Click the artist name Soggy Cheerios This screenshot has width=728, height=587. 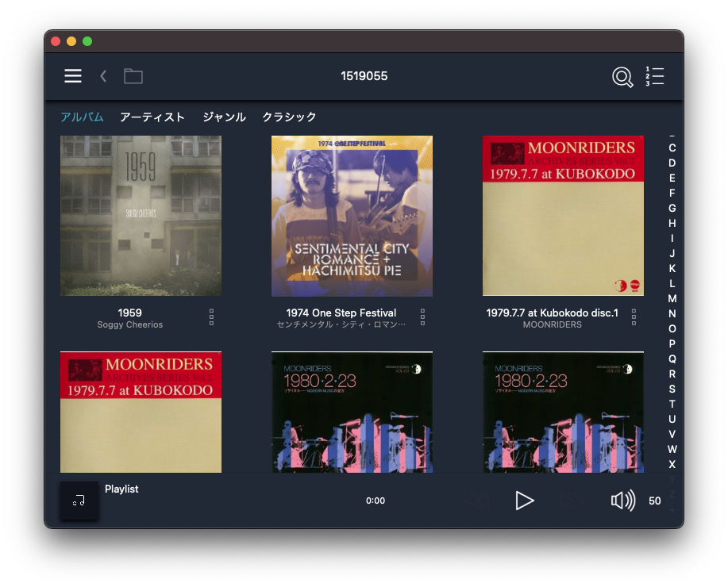[x=130, y=324]
